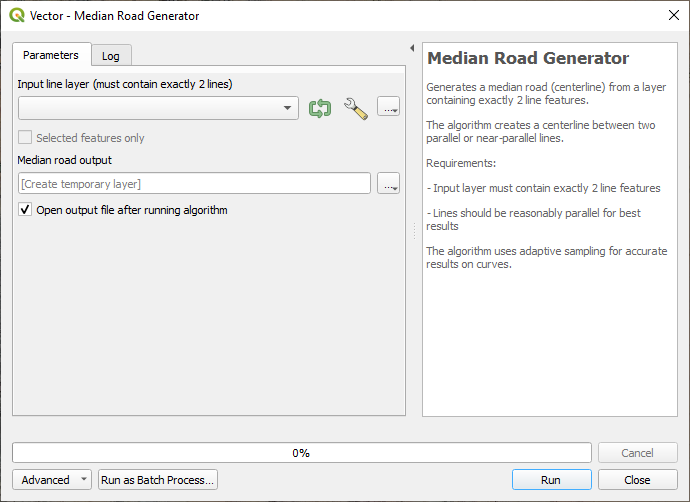Image resolution: width=690 pixels, height=502 pixels.
Task: Click the splitter handle between panels
Action: [x=414, y=231]
